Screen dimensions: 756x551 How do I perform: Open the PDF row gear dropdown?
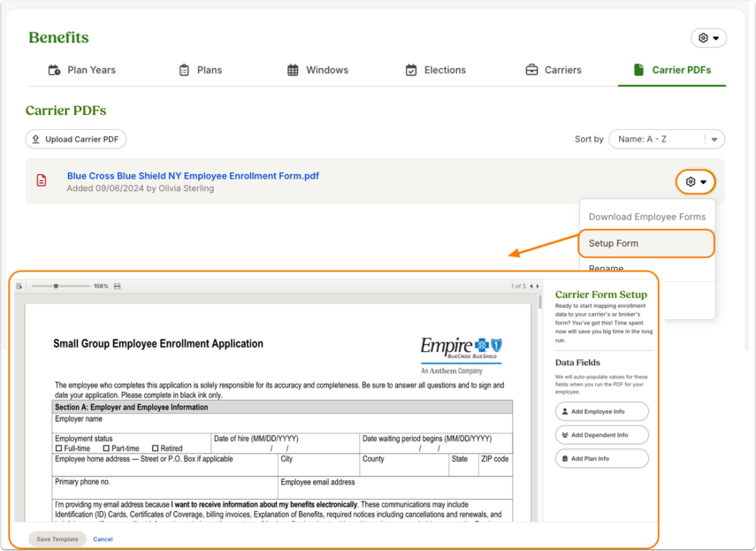pos(696,181)
